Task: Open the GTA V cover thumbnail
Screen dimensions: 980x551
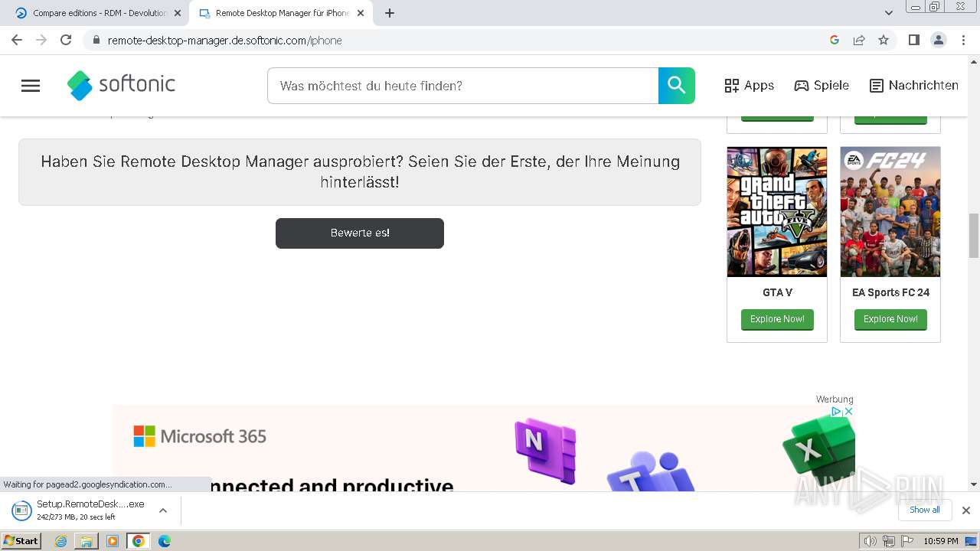Action: 777,212
